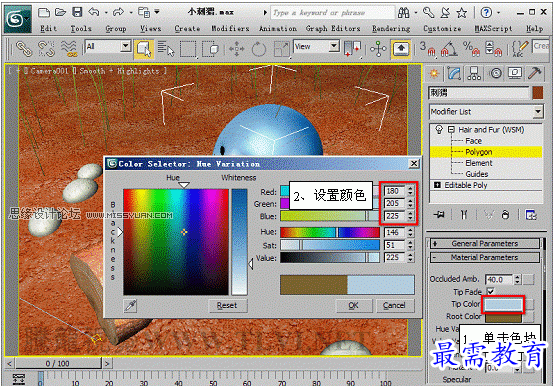Click OK in Color Selector dialog
This screenshot has width=554, height=386.
[354, 305]
